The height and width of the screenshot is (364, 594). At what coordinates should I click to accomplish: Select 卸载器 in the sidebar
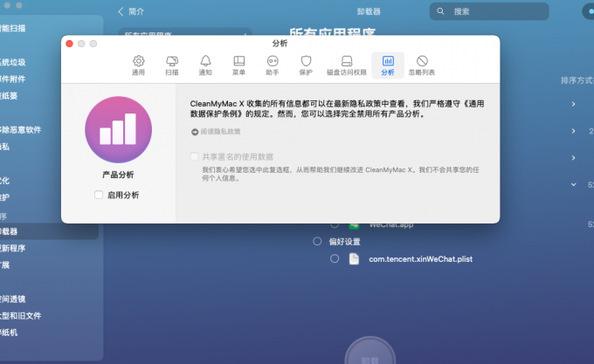click(x=49, y=231)
